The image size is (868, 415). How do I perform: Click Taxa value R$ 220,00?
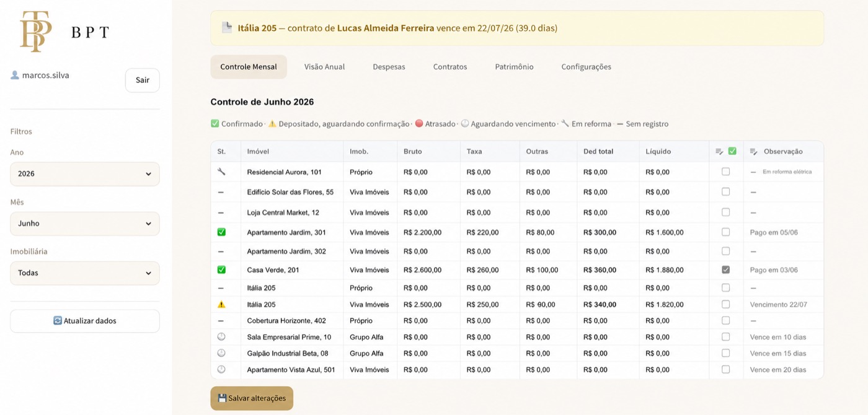(482, 232)
